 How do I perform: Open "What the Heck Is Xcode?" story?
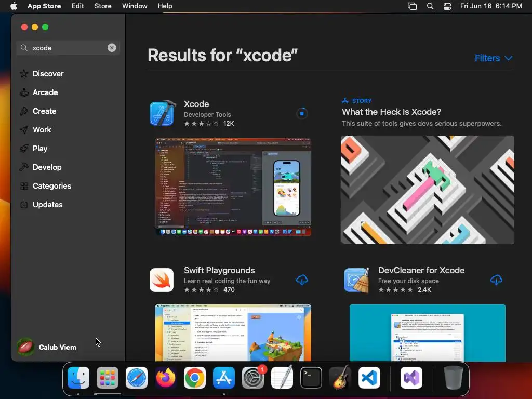point(391,112)
